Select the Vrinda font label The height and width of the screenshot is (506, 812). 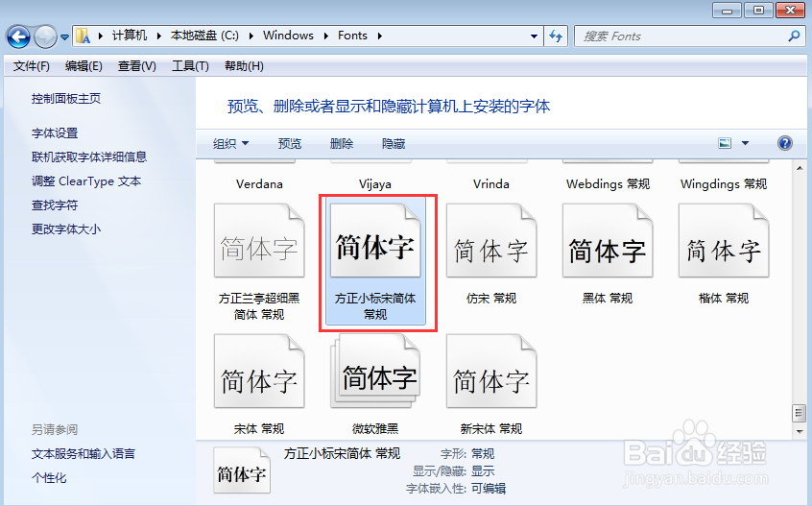pos(490,183)
